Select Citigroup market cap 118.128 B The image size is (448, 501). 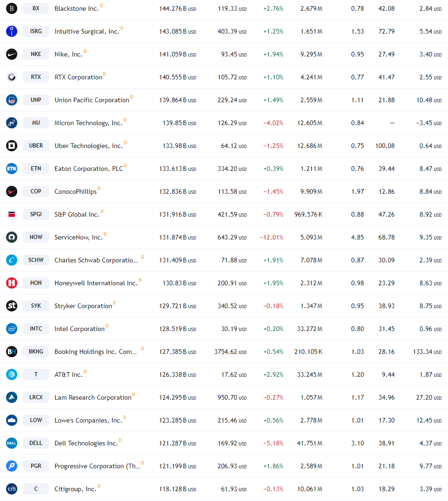177,489
